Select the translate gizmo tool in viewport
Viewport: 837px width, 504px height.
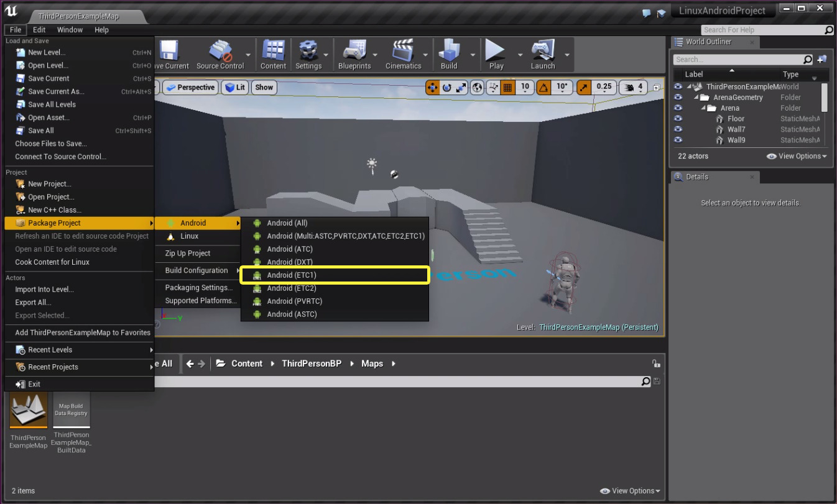coord(432,88)
